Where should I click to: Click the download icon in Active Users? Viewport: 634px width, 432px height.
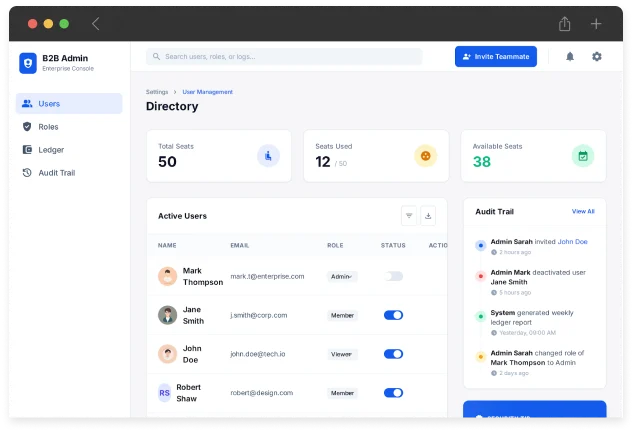428,215
